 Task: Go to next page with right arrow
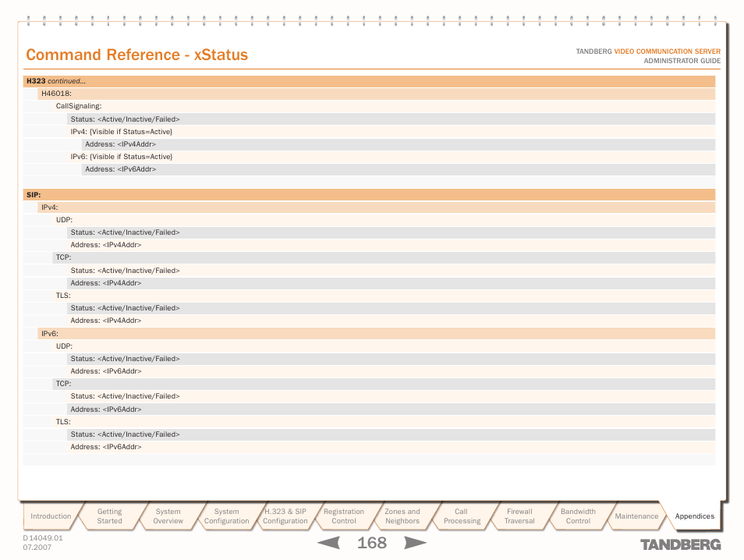click(x=415, y=542)
